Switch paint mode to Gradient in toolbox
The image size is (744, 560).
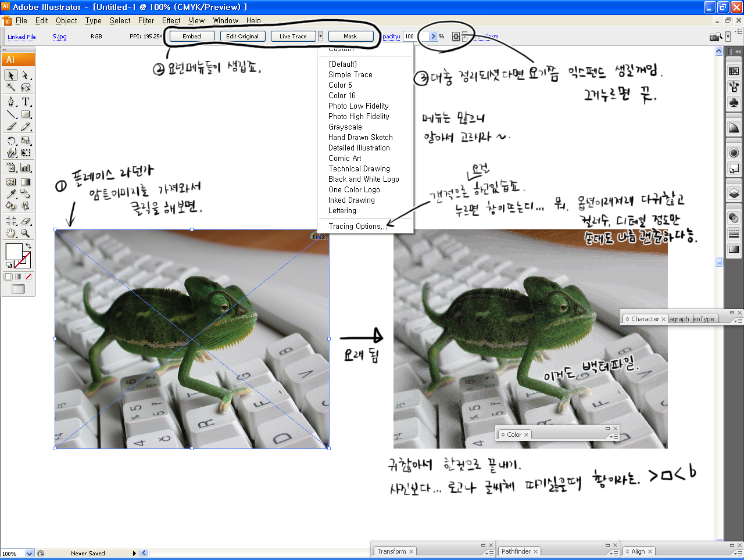[x=18, y=277]
